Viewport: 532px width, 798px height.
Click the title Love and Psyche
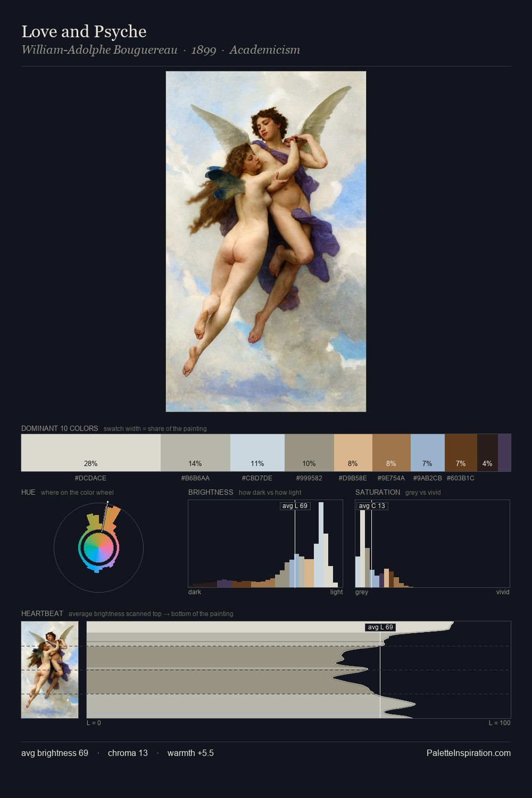84,31
